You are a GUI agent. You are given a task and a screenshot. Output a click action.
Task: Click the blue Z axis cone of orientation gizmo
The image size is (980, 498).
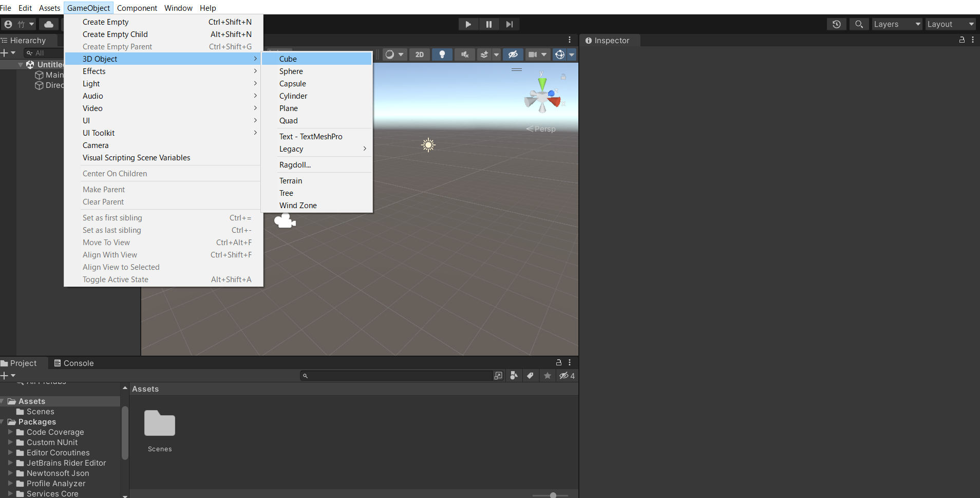point(551,93)
